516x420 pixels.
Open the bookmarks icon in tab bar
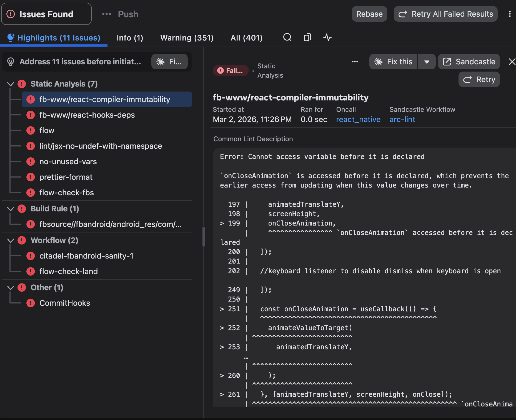307,37
